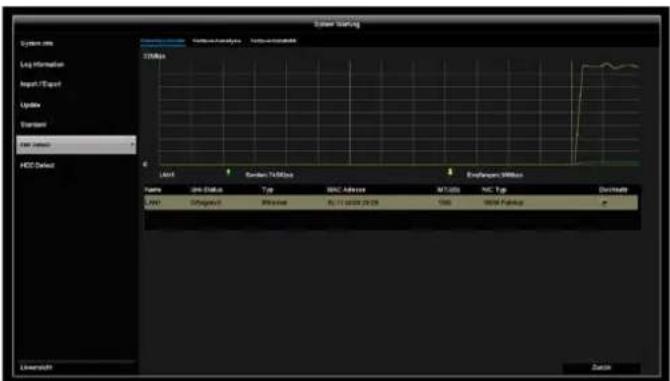Open the Update menu entry
This screenshot has height=381, width=670.
(30, 105)
